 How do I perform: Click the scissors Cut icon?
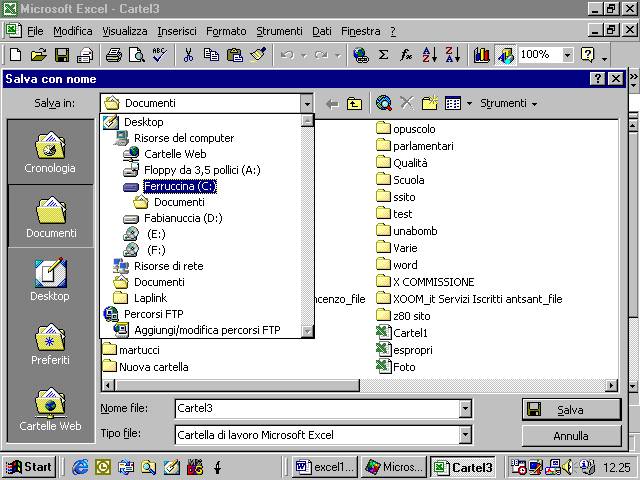pyautogui.click(x=188, y=54)
